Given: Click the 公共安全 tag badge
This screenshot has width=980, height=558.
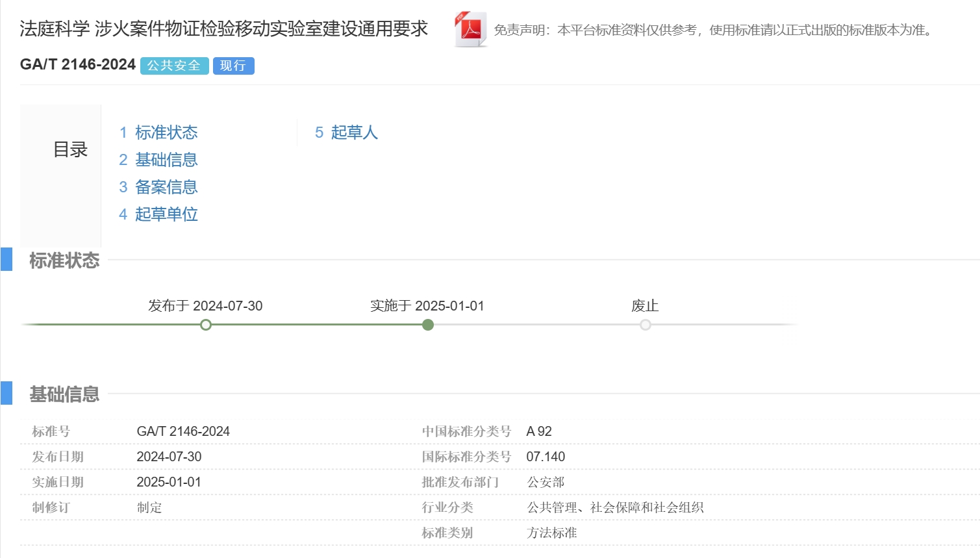Looking at the screenshot, I should click(174, 66).
